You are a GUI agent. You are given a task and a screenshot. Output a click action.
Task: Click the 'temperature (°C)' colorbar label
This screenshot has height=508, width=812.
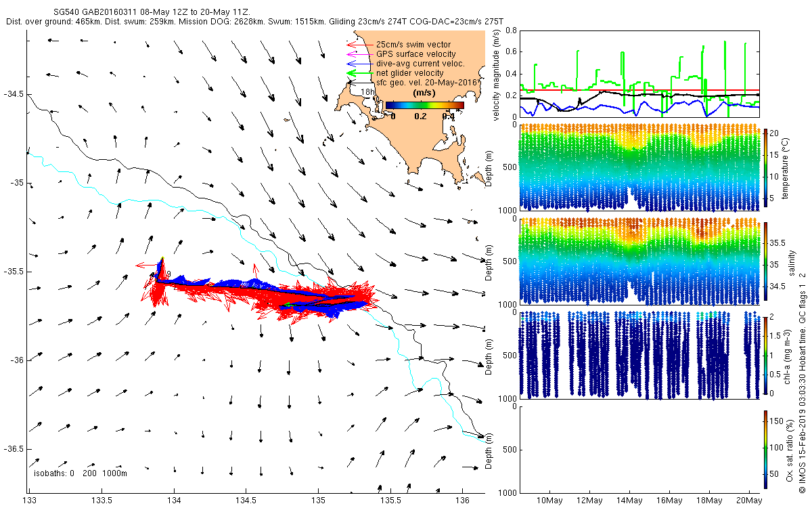click(787, 167)
